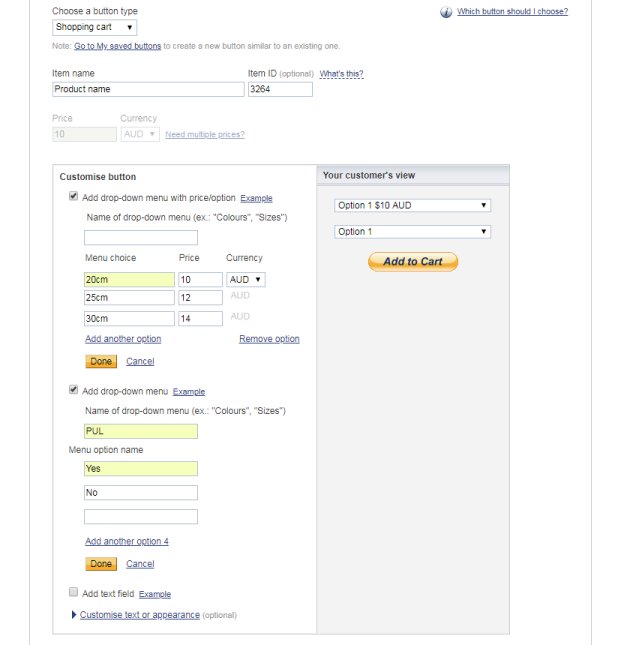The width and height of the screenshot is (621, 645).
Task: Follow the 'Go to My saved buttons' link
Action: pyautogui.click(x=117, y=46)
